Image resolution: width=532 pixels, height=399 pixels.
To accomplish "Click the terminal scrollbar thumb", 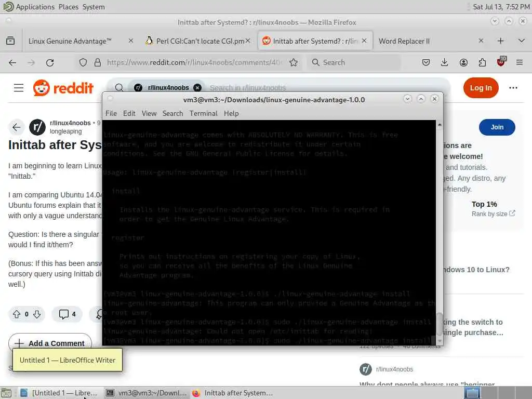I will point(440,324).
